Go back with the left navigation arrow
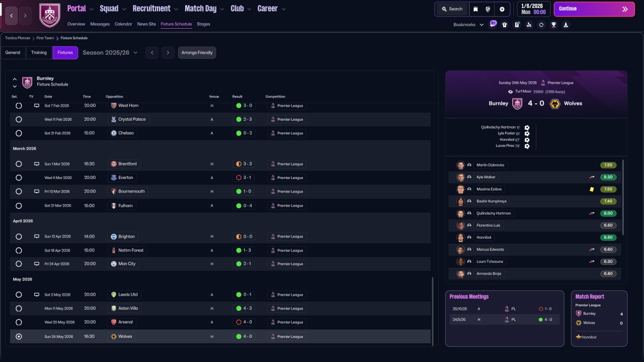The width and height of the screenshot is (644, 362). point(12,16)
